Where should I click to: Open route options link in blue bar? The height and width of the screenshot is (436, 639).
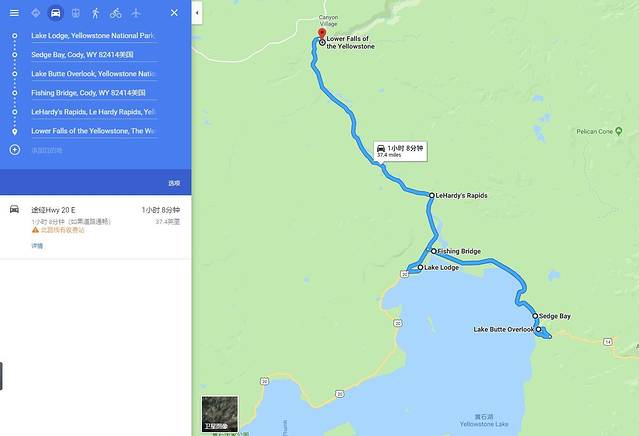174,183
